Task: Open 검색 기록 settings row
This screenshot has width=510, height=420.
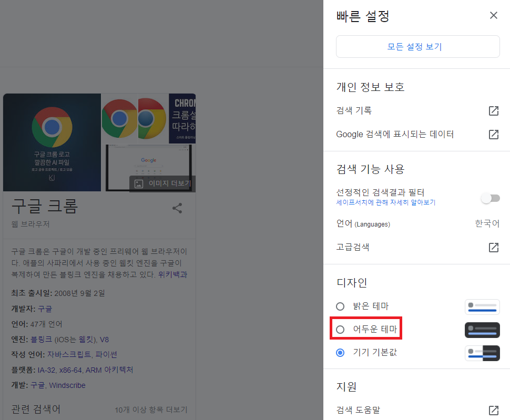Action: [x=417, y=110]
